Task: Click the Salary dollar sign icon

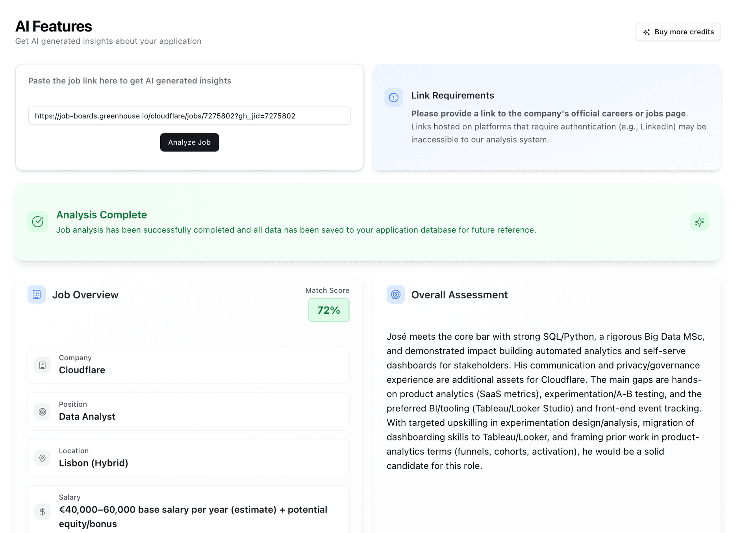Action: (43, 512)
